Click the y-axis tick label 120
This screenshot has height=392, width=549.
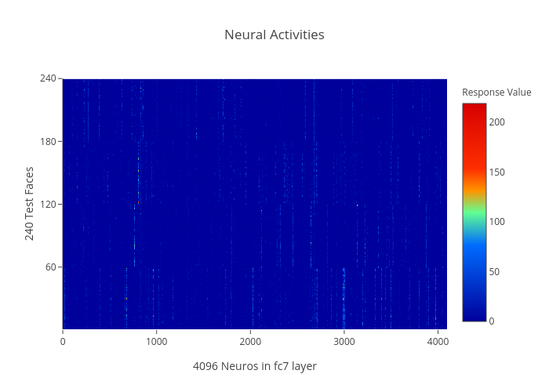coord(48,204)
